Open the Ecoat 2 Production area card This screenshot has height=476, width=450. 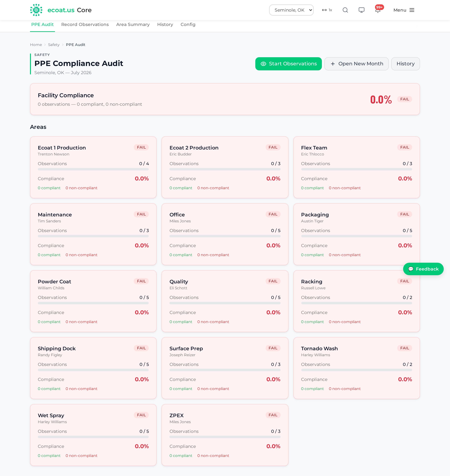pyautogui.click(x=225, y=167)
